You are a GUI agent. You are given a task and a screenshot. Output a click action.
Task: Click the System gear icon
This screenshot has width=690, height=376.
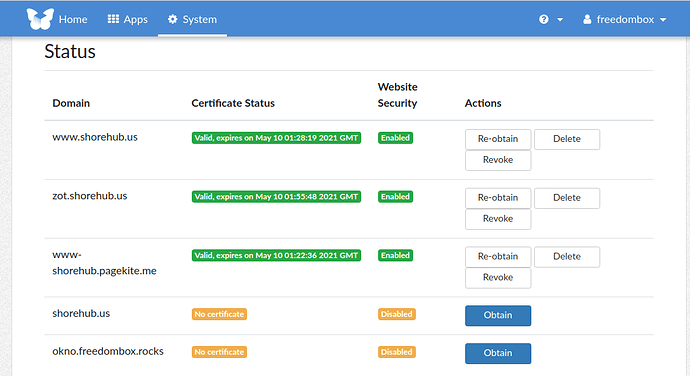(172, 19)
